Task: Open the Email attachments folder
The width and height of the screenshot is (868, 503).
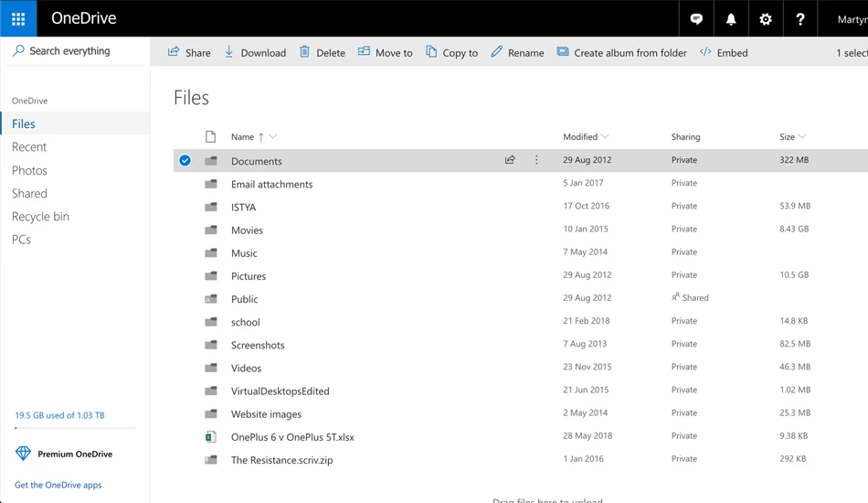Action: [271, 184]
